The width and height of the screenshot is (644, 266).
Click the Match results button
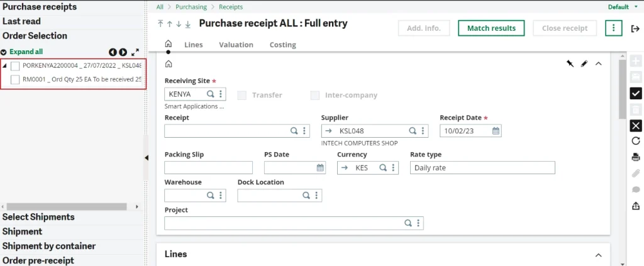pos(491,28)
